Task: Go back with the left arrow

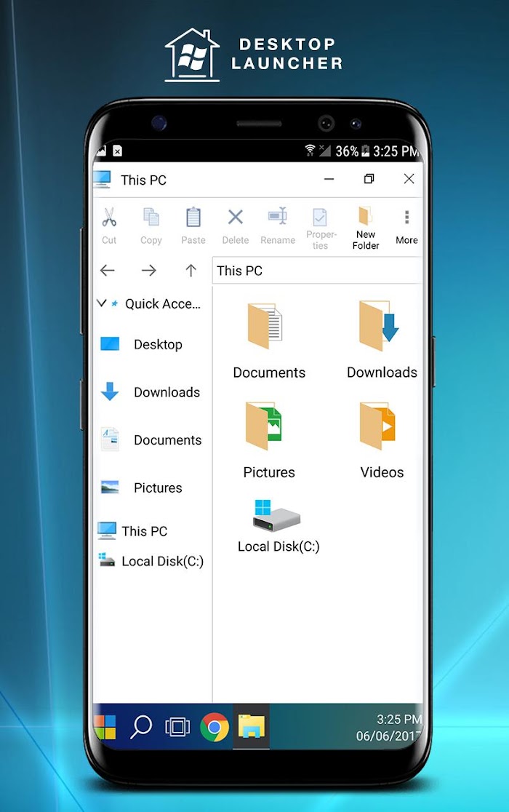Action: tap(108, 271)
